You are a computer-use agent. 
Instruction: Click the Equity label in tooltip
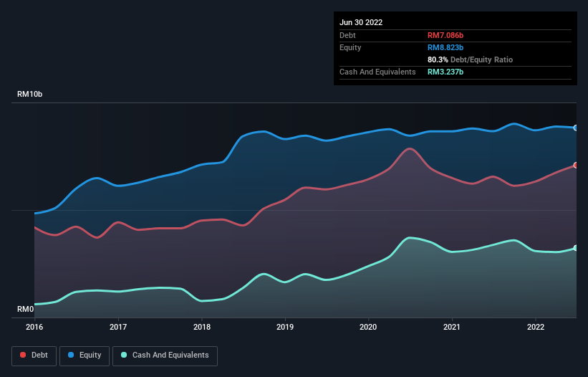[x=350, y=47]
